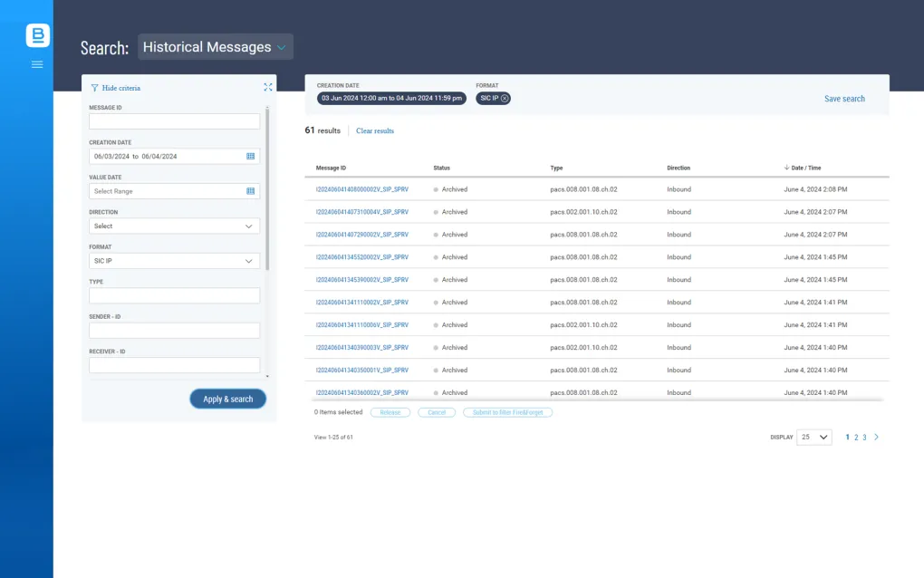Screen dimensions: 924x578
Task: Open the Creation Date calendar picker
Action: click(x=251, y=157)
